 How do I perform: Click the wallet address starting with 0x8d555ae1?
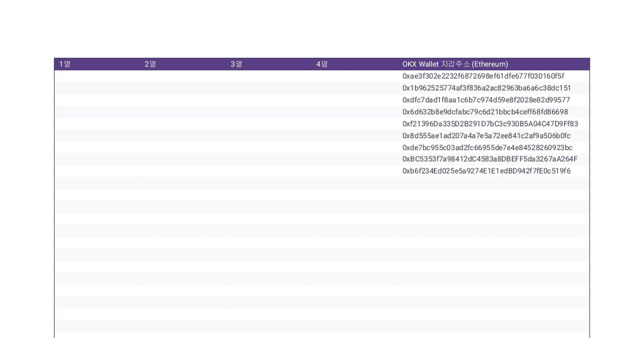486,136
